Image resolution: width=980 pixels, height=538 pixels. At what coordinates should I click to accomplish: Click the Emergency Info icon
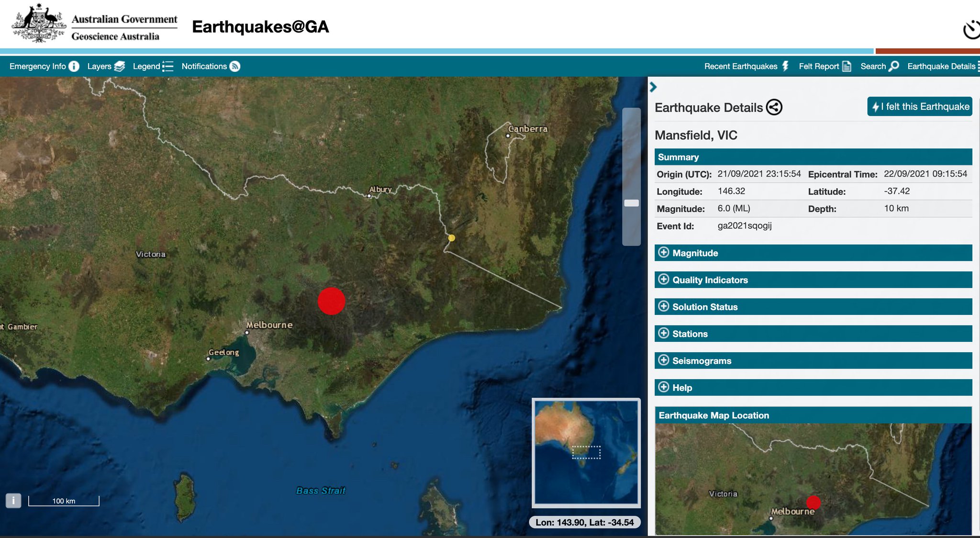74,66
